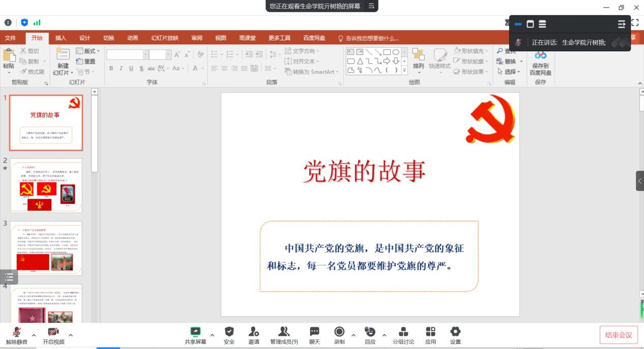Open the font size dropdown
644x349 pixels.
pos(168,54)
